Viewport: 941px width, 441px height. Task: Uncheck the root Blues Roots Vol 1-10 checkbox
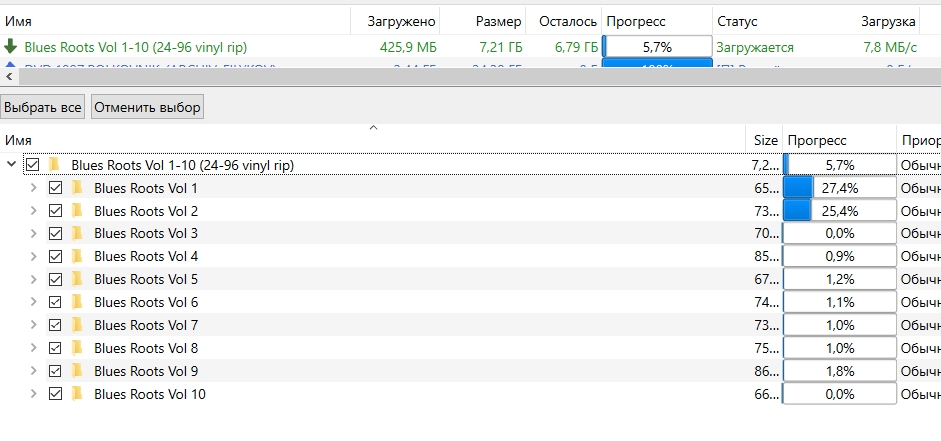click(x=32, y=164)
